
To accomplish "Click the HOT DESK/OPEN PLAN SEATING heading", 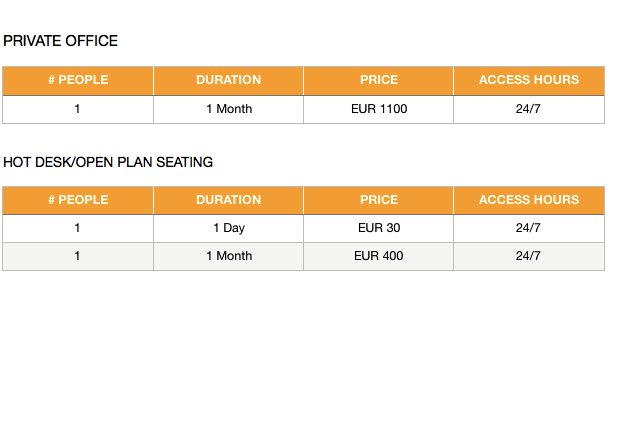I will (x=108, y=162).
